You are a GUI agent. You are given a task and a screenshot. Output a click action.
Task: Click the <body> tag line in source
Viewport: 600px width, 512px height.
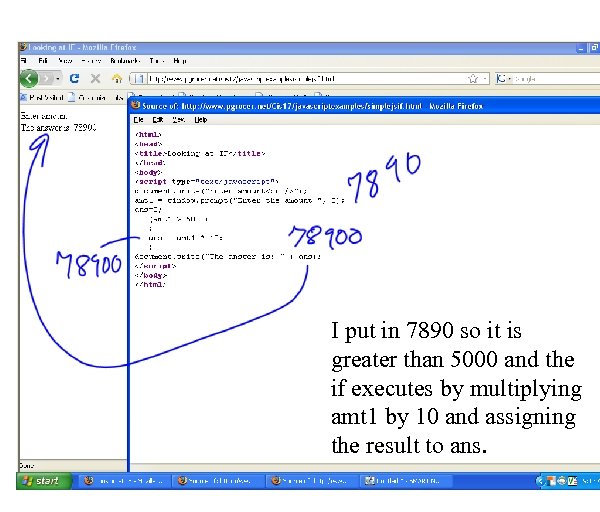pos(148,172)
